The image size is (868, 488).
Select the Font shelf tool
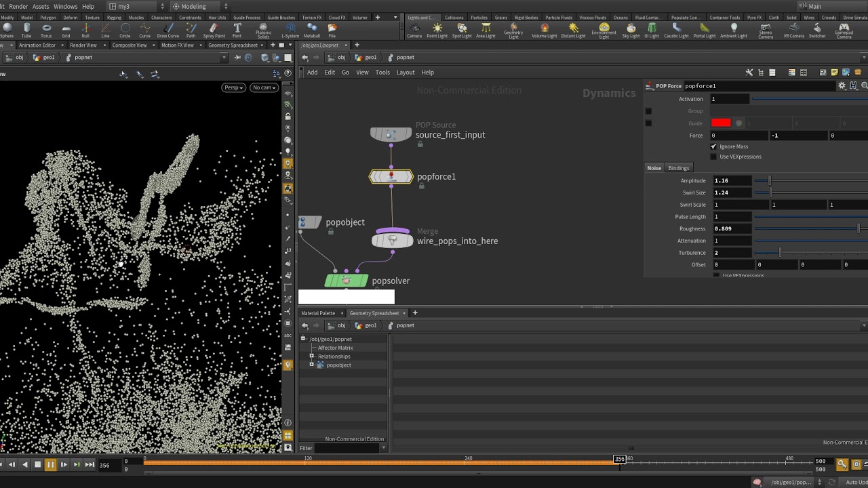(x=237, y=30)
